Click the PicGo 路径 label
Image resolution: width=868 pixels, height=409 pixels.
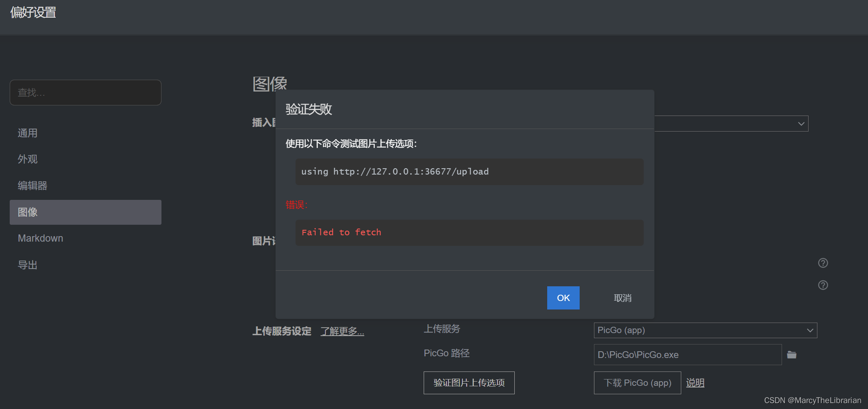pyautogui.click(x=446, y=353)
